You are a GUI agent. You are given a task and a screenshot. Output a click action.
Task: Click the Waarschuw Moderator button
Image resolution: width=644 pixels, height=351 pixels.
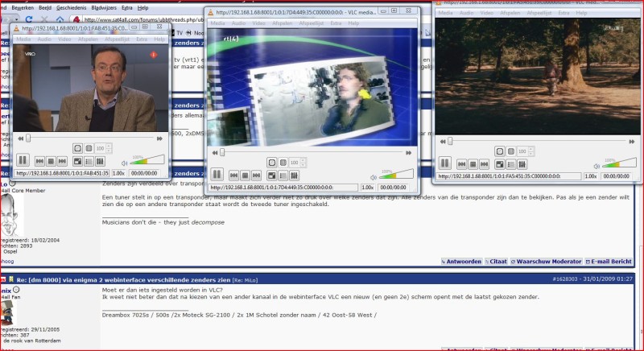coord(551,262)
